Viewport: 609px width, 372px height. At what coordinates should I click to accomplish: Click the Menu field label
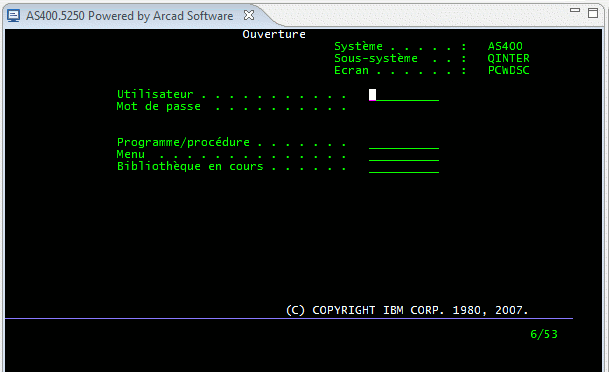131,154
